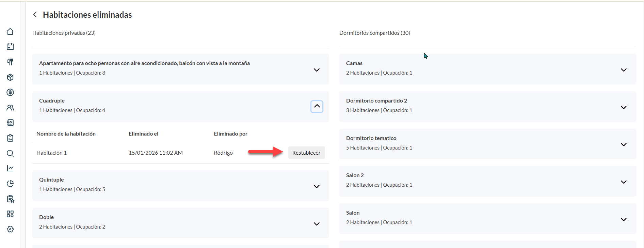The width and height of the screenshot is (644, 248).
Task: Expand the Camas dormitory section
Action: (623, 70)
